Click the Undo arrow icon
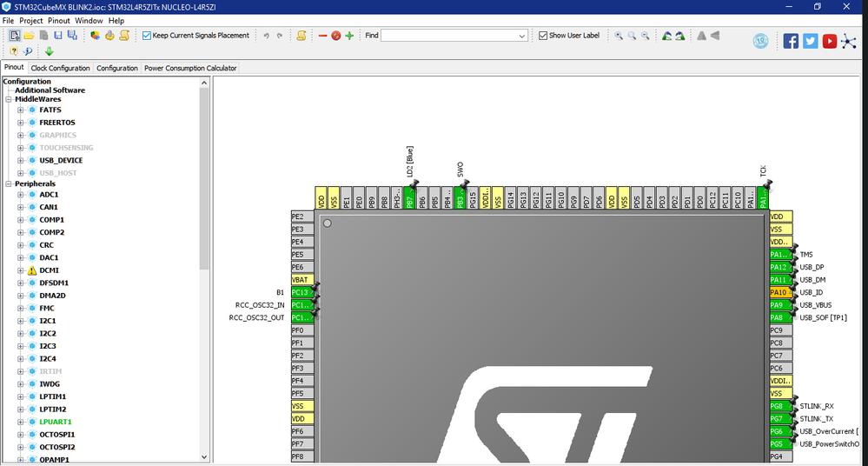 click(266, 36)
